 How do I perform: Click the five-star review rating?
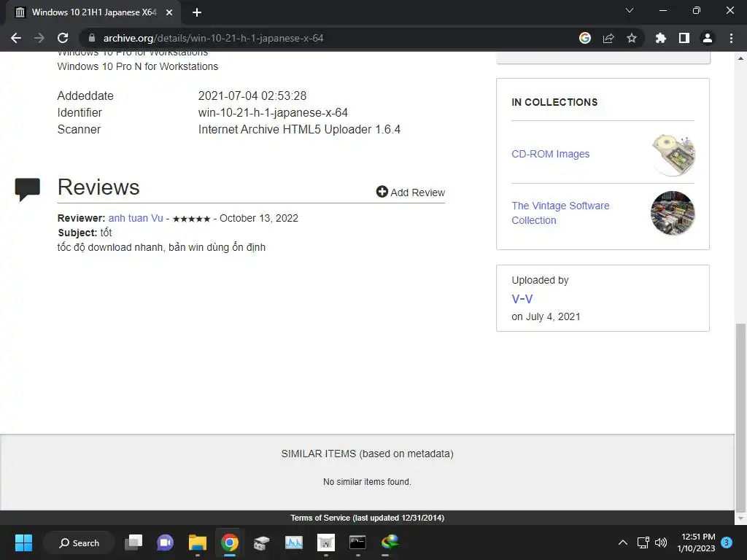(x=191, y=219)
